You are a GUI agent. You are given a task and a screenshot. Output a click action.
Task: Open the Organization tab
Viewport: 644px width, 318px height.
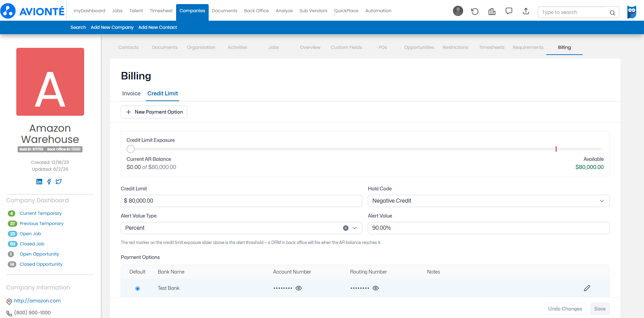point(201,48)
